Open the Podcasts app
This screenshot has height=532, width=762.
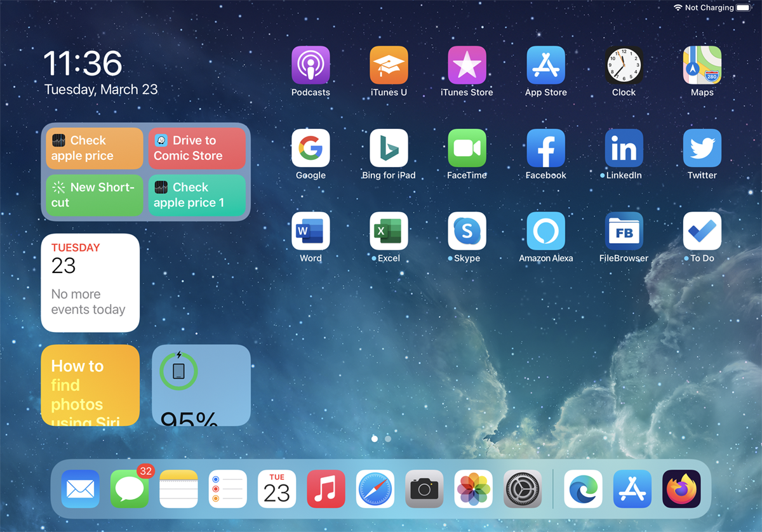[x=311, y=65]
